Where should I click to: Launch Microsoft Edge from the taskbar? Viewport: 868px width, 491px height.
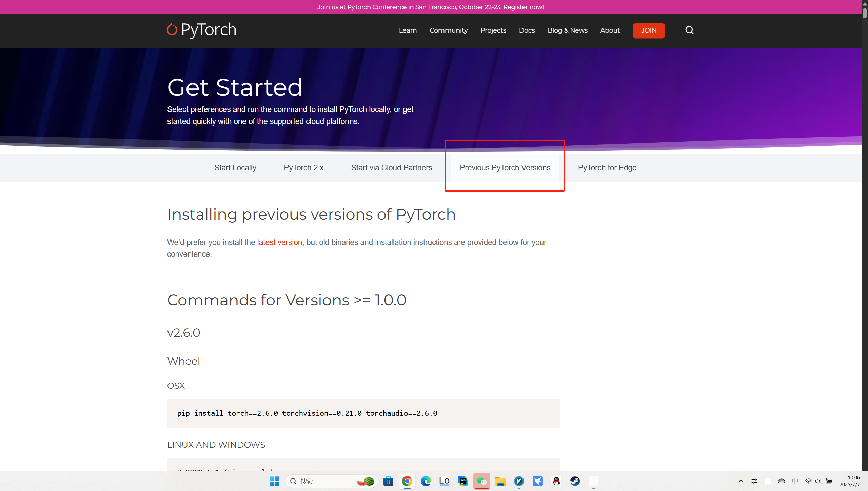point(426,481)
